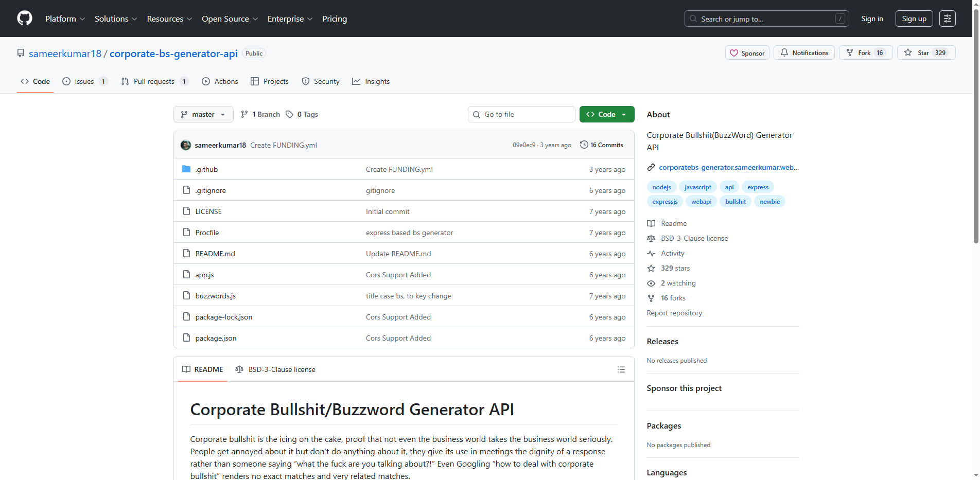Switch to the Issues tab
The width and height of the screenshot is (980, 480).
(x=85, y=81)
